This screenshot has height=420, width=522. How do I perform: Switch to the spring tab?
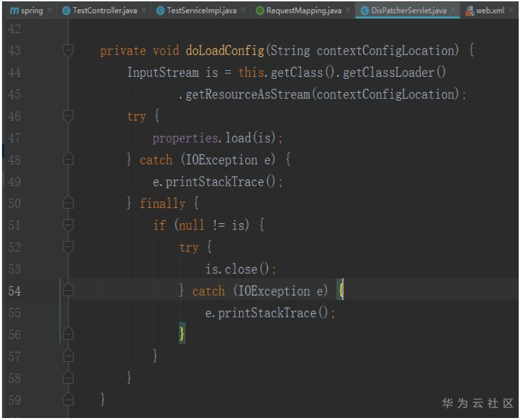pyautogui.click(x=28, y=11)
